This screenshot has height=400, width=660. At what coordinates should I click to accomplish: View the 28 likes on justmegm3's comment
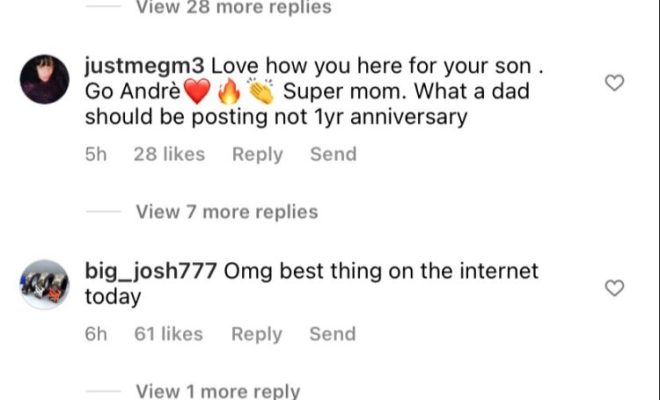169,154
